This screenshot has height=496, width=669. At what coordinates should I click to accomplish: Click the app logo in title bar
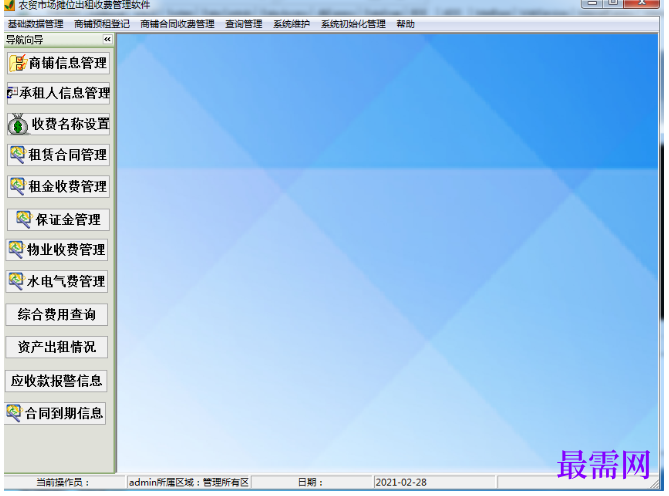click(x=9, y=5)
